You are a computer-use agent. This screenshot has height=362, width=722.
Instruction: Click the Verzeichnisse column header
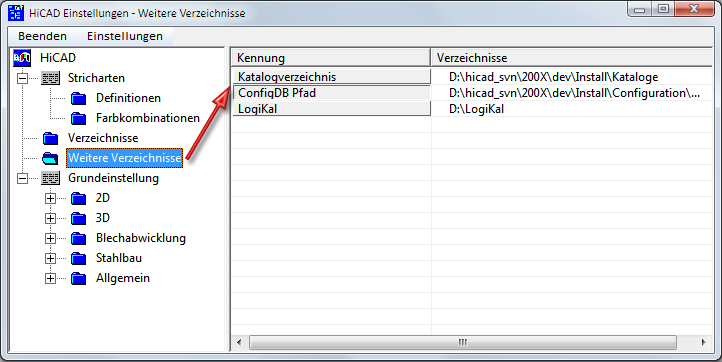(572, 58)
